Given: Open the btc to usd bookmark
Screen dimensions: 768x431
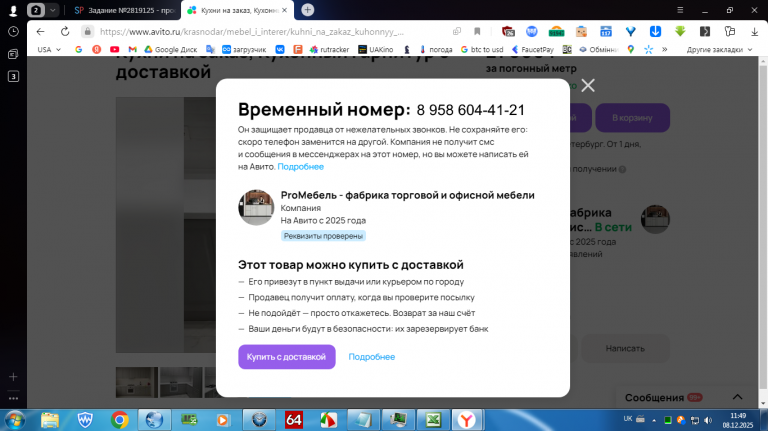Looking at the screenshot, I should (482, 49).
